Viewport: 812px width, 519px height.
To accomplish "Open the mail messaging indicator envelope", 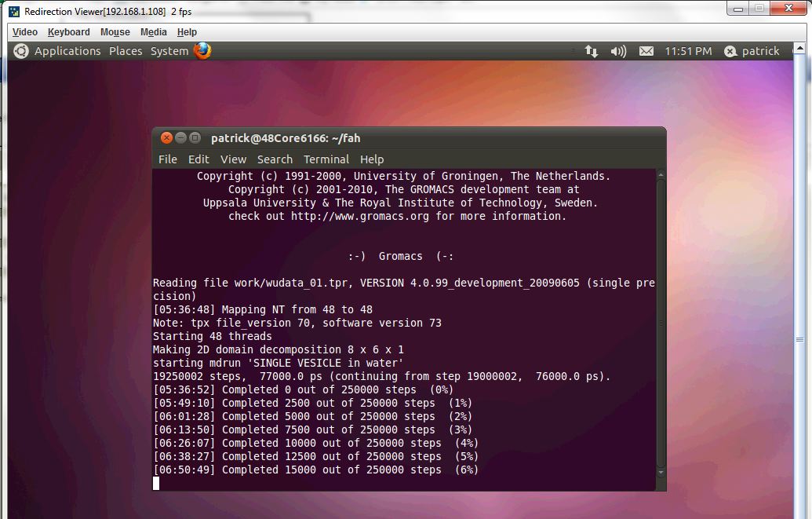I will pos(646,51).
